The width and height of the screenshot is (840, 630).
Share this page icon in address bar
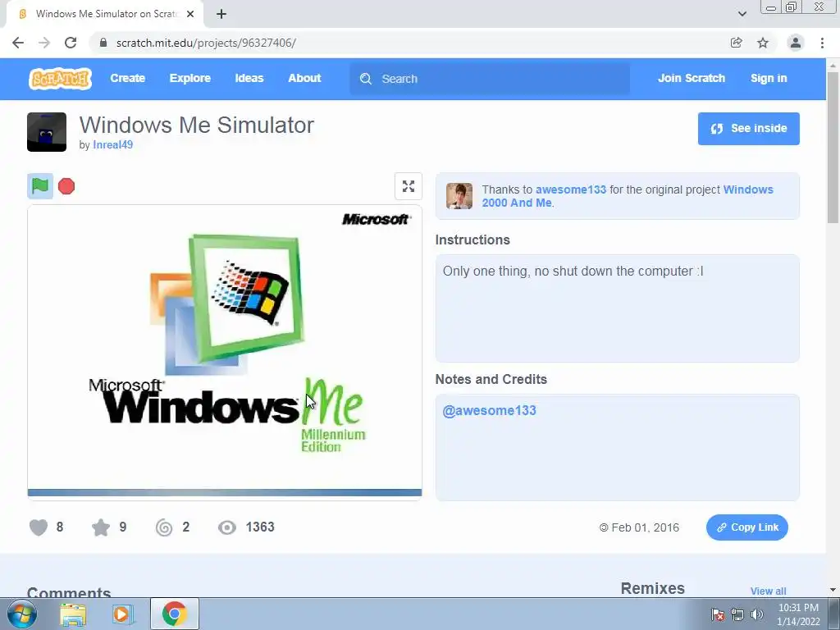[736, 43]
